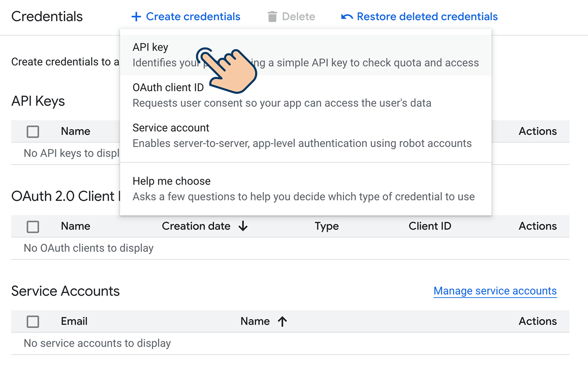The width and height of the screenshot is (588, 386).
Task: Select API key from the dropdown menu
Action: click(x=151, y=48)
